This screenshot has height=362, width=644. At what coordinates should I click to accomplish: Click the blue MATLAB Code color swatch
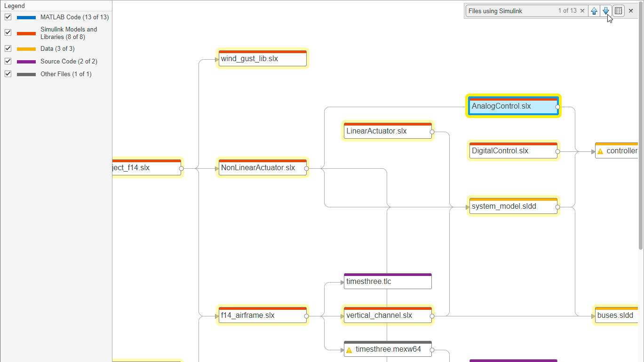click(26, 17)
